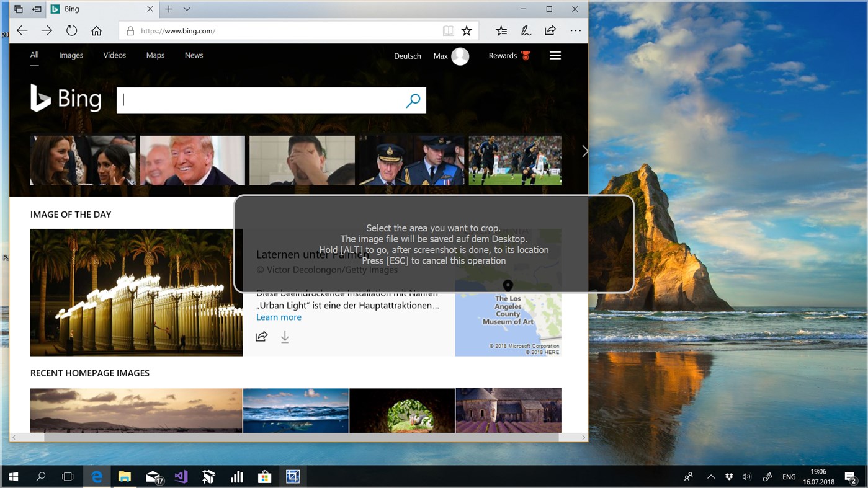Share this page via Edge share icon

[x=550, y=30]
